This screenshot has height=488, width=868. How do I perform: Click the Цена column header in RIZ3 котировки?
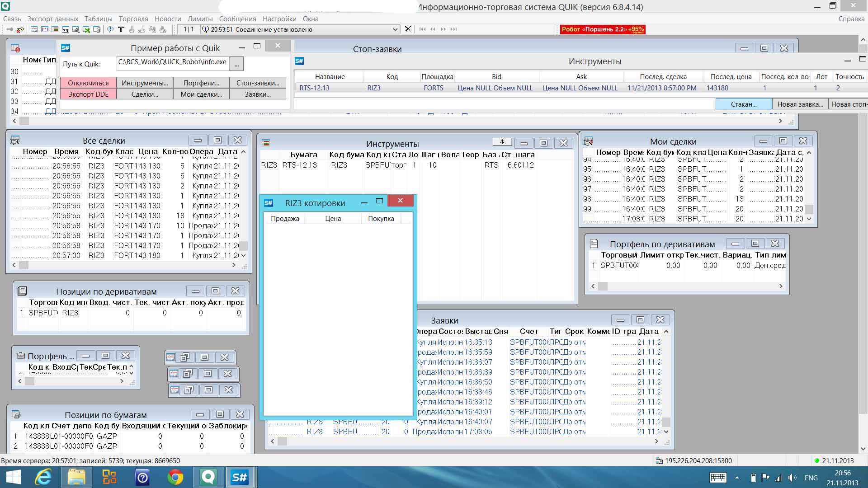(x=333, y=219)
